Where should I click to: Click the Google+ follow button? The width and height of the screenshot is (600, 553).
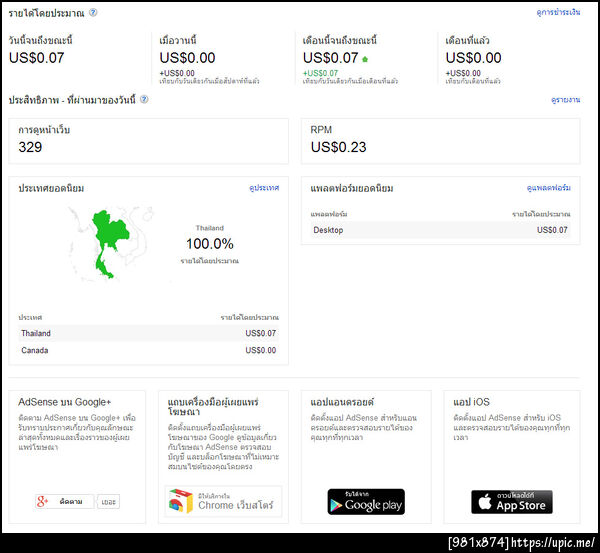tap(65, 501)
